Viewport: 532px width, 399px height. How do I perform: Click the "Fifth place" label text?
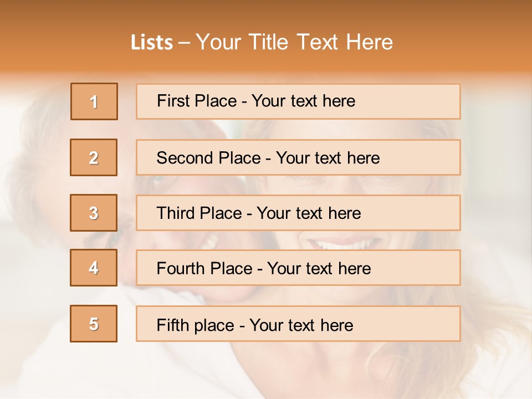(195, 325)
